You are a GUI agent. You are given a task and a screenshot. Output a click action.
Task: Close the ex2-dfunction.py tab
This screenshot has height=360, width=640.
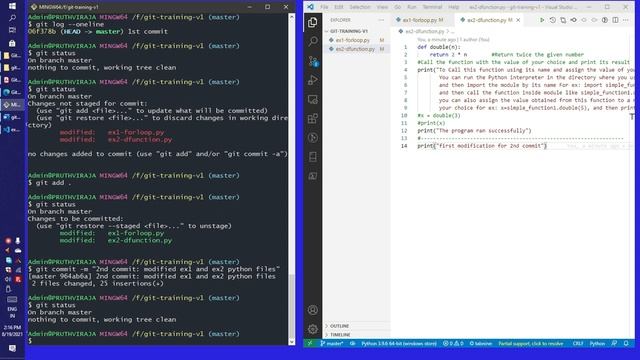pyautogui.click(x=518, y=20)
